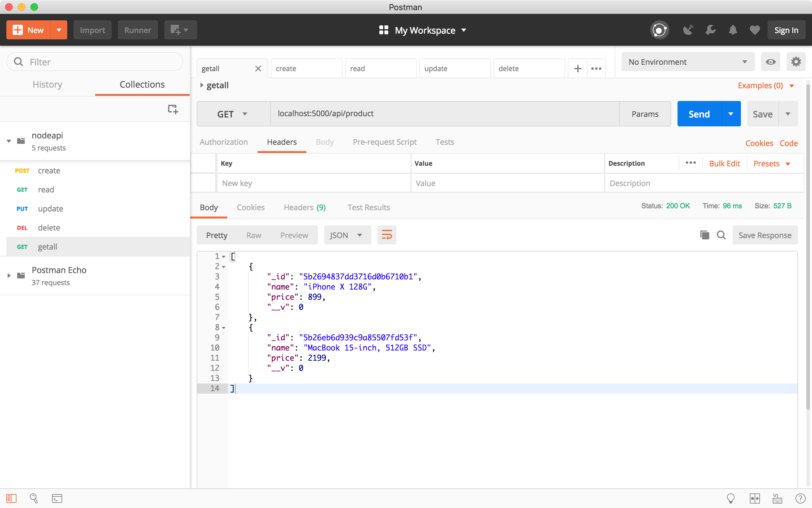
Task: Expand the Examples (0) dropdown
Action: 766,86
